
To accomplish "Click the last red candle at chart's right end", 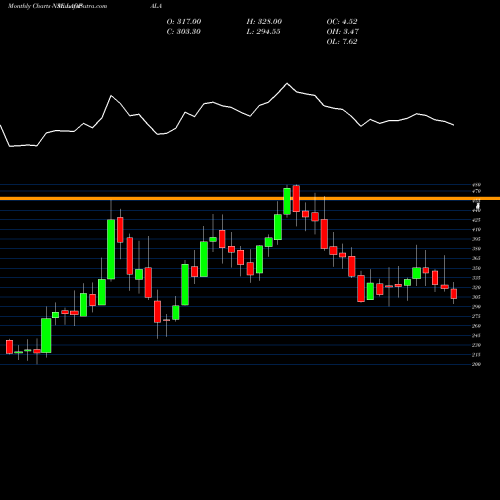I will 454,294.
